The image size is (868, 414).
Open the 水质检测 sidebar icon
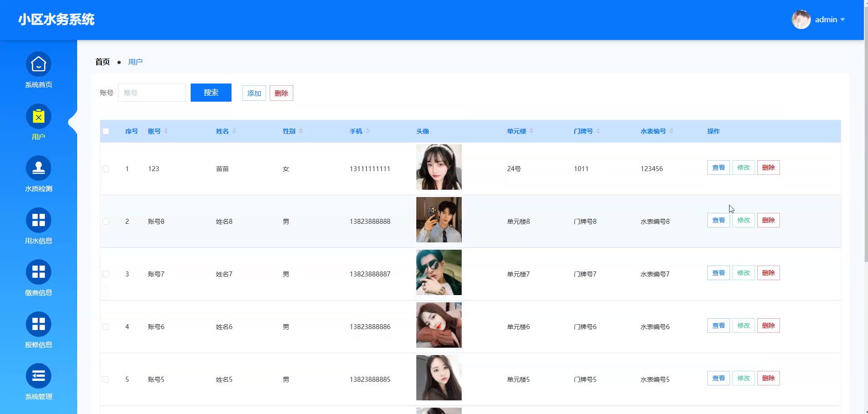[39, 168]
